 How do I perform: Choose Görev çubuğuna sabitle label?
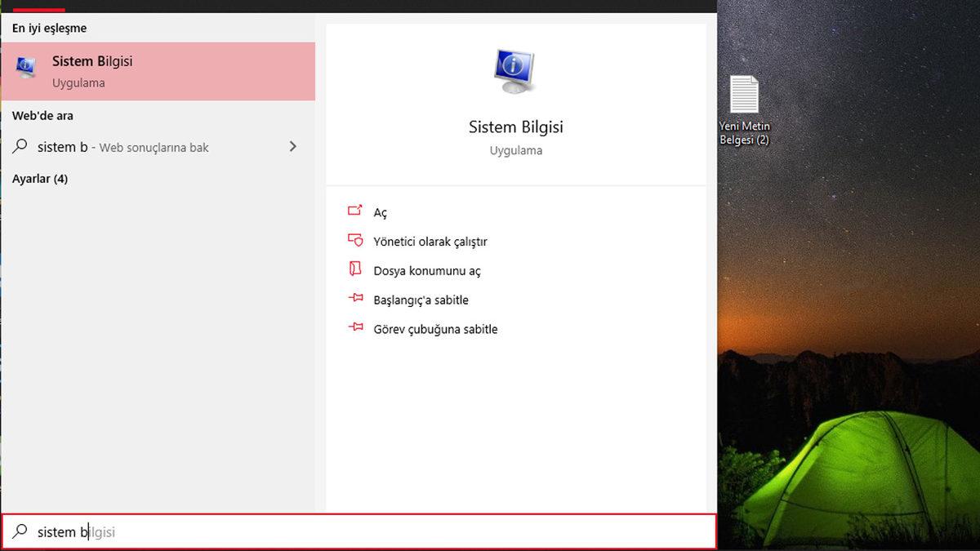click(435, 330)
